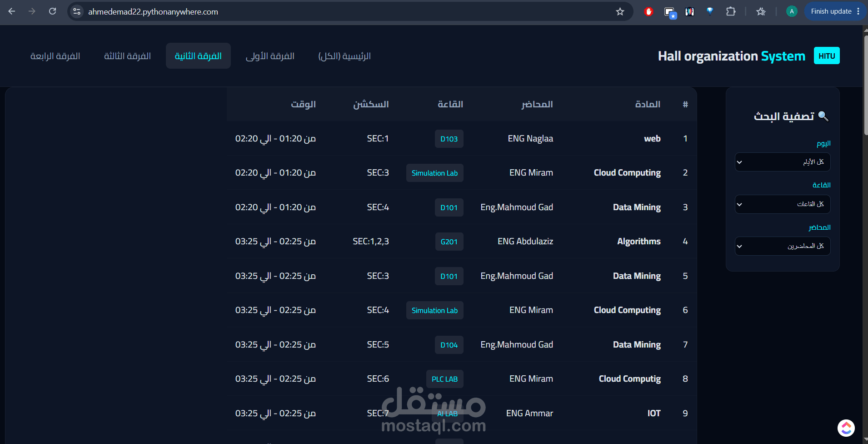Open the Extensions puzzle icon
This screenshot has height=444, width=868.
tap(731, 11)
